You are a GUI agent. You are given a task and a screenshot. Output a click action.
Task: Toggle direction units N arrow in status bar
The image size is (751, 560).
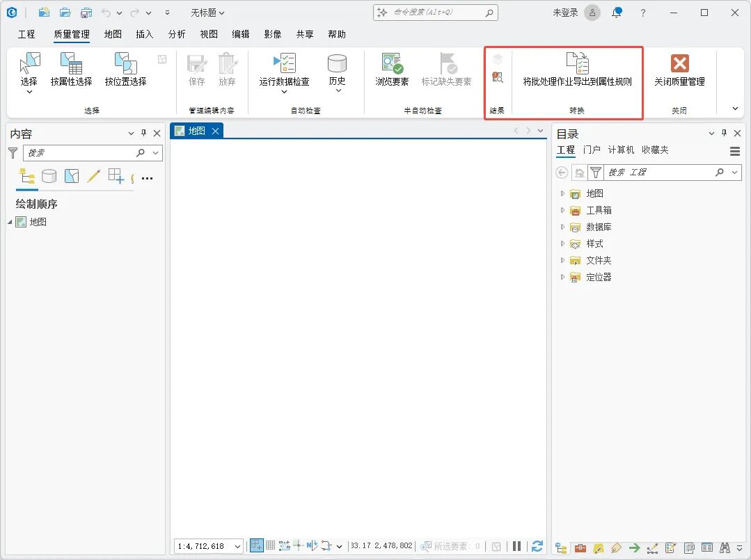[313, 545]
